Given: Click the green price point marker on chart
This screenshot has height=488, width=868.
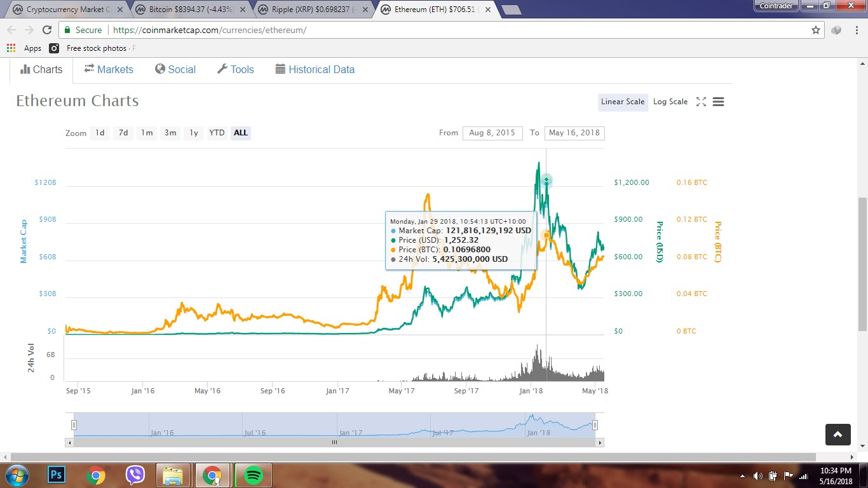Looking at the screenshot, I should (x=546, y=181).
